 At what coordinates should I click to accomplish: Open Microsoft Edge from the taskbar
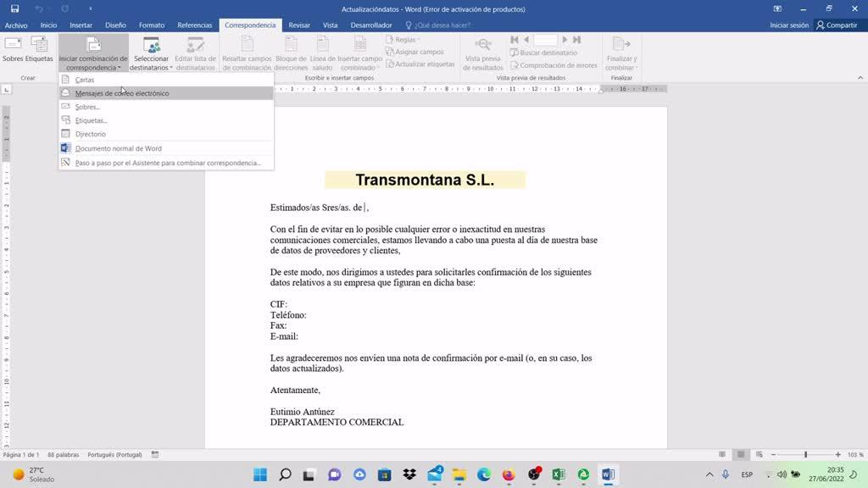[x=484, y=474]
